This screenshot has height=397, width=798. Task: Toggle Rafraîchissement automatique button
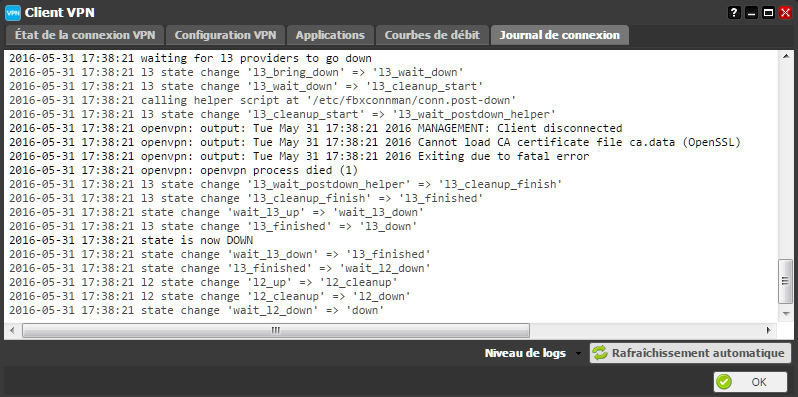pos(690,353)
